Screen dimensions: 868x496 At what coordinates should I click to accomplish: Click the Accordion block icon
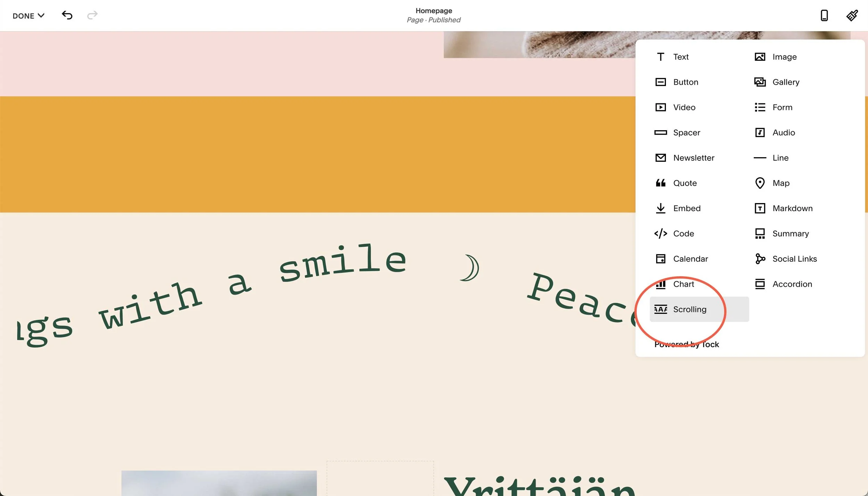pos(760,284)
